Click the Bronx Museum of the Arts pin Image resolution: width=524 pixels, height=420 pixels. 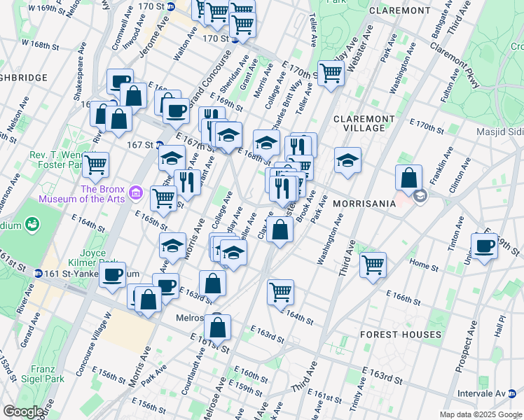137,192
